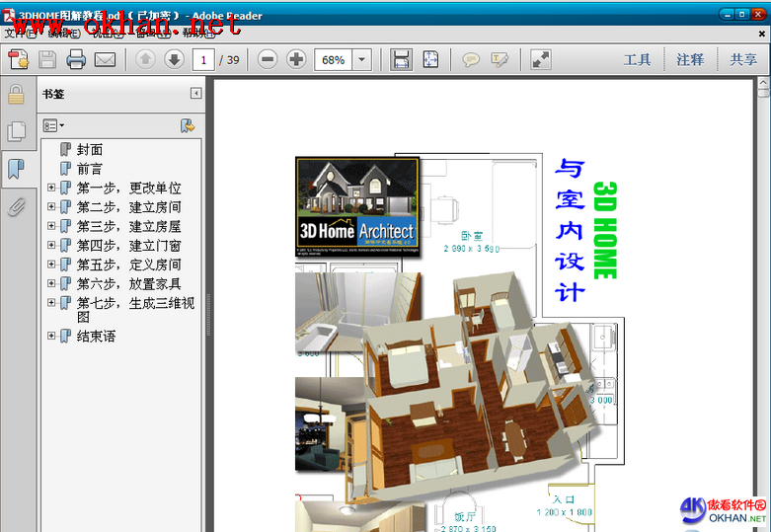Image resolution: width=771 pixels, height=532 pixels.
Task: Jump to 第四步，建立门窗 bookmark text
Action: click(128, 246)
